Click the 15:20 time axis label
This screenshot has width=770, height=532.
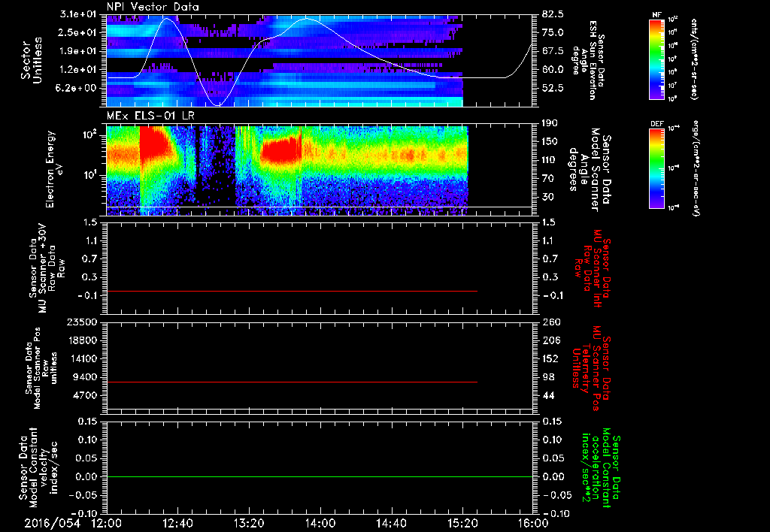click(462, 524)
